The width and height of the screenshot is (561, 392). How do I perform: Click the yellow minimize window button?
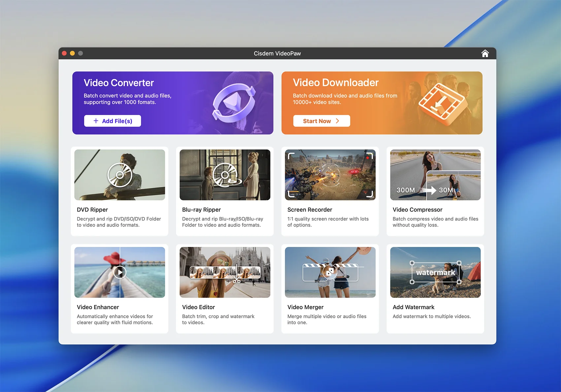72,53
